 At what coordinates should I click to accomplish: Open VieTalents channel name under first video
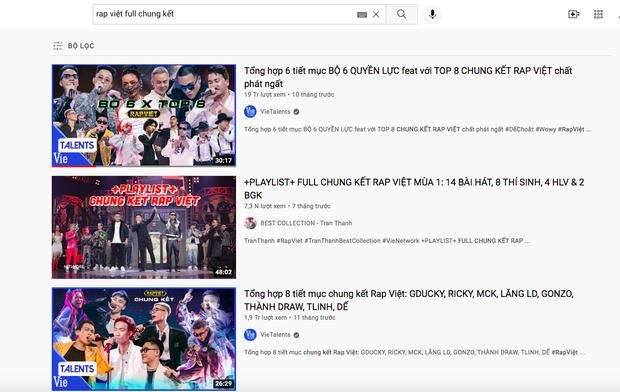275,112
